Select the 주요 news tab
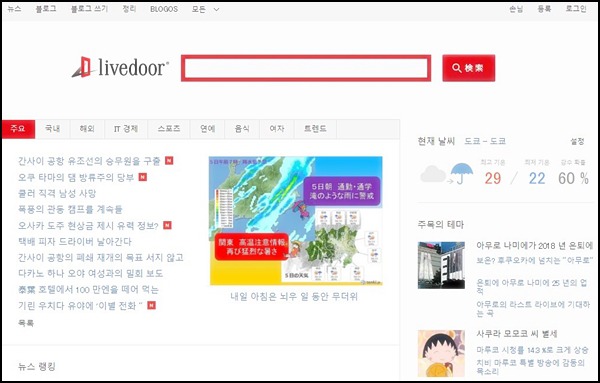 (x=18, y=129)
